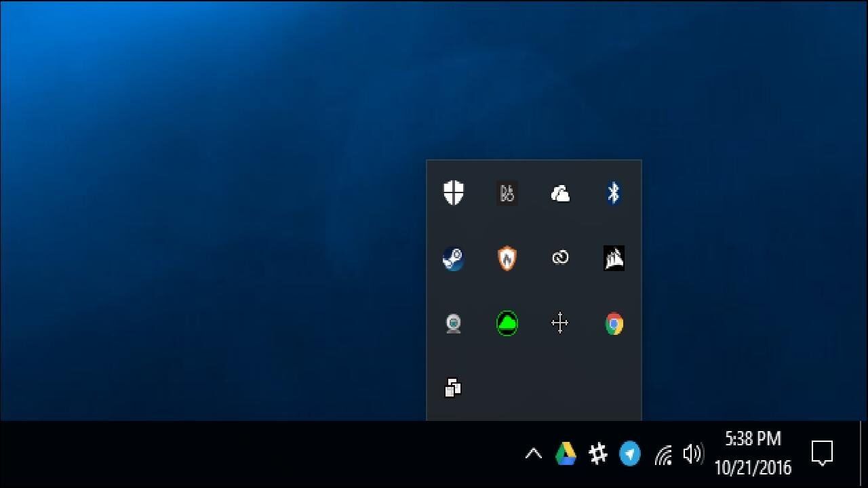Open the OneDrive cloud tray icon
The width and height of the screenshot is (868, 488).
[560, 195]
